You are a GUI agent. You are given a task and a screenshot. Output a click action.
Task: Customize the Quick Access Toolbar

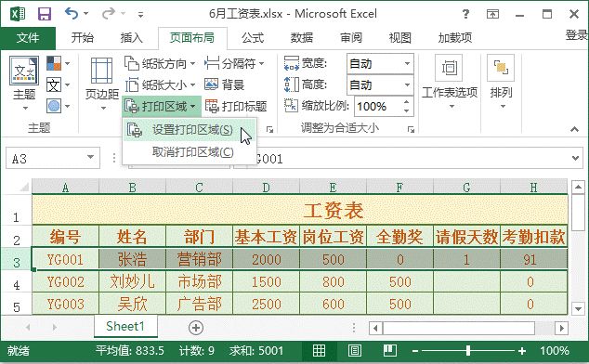pyautogui.click(x=140, y=15)
